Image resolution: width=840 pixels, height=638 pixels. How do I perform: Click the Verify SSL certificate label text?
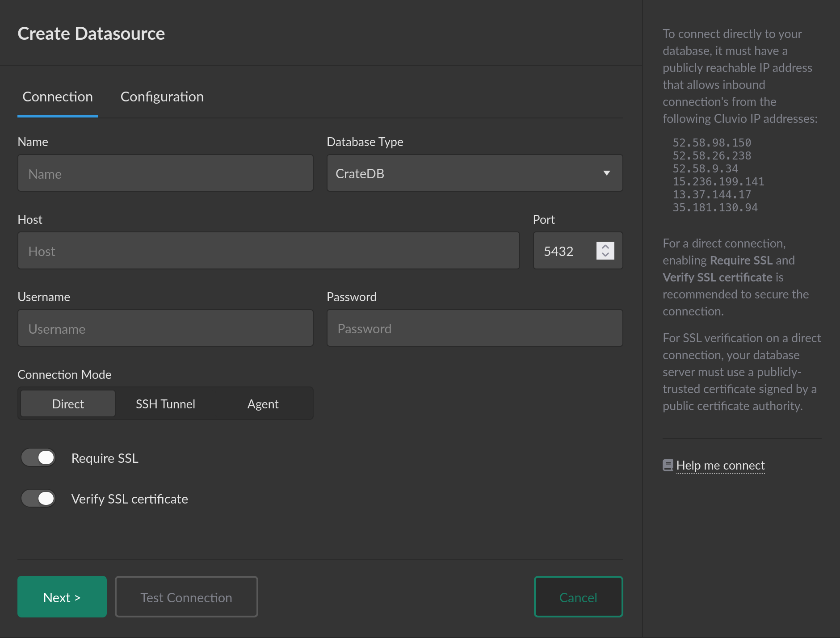(x=130, y=499)
